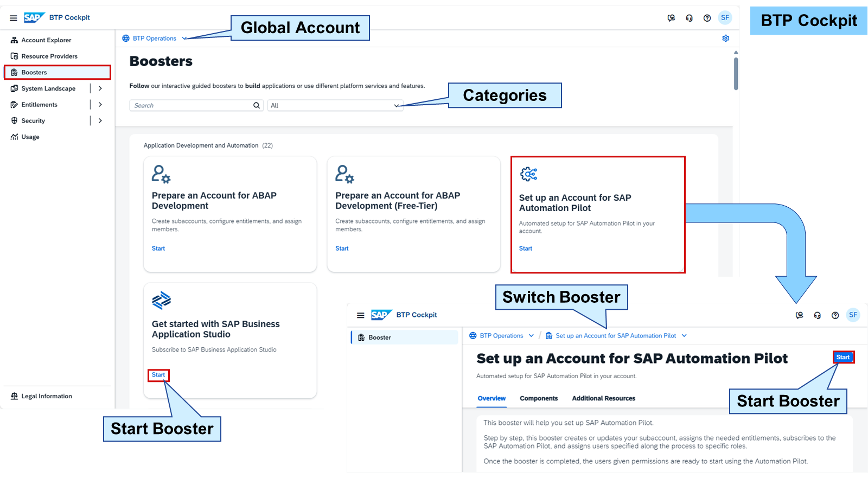The height and width of the screenshot is (478, 868).
Task: Select Booster in the lower window sidebar
Action: 405,337
